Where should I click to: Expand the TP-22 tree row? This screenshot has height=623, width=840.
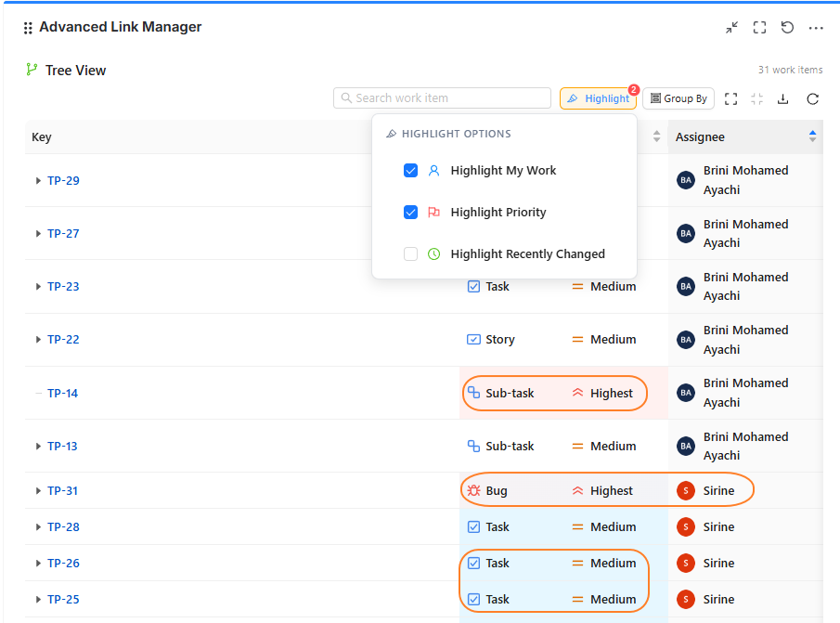(38, 340)
